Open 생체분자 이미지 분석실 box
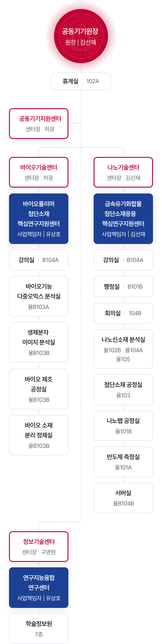The image size is (162, 644). click(39, 342)
